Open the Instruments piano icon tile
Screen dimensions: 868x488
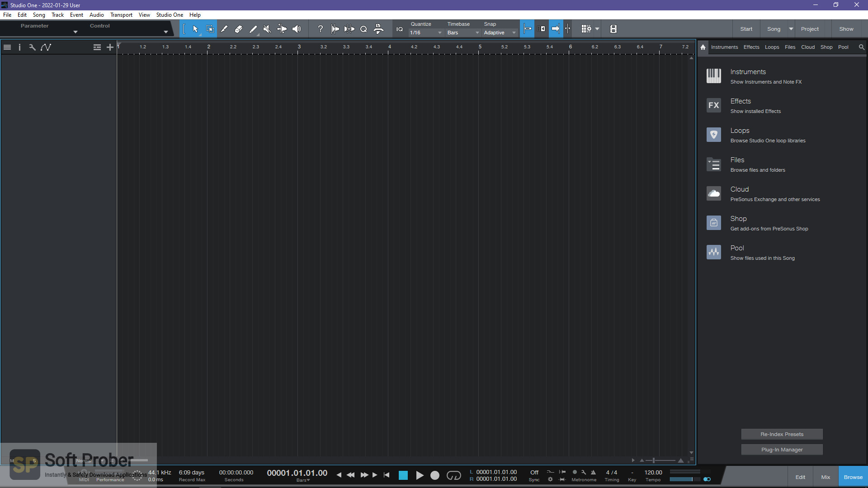714,76
